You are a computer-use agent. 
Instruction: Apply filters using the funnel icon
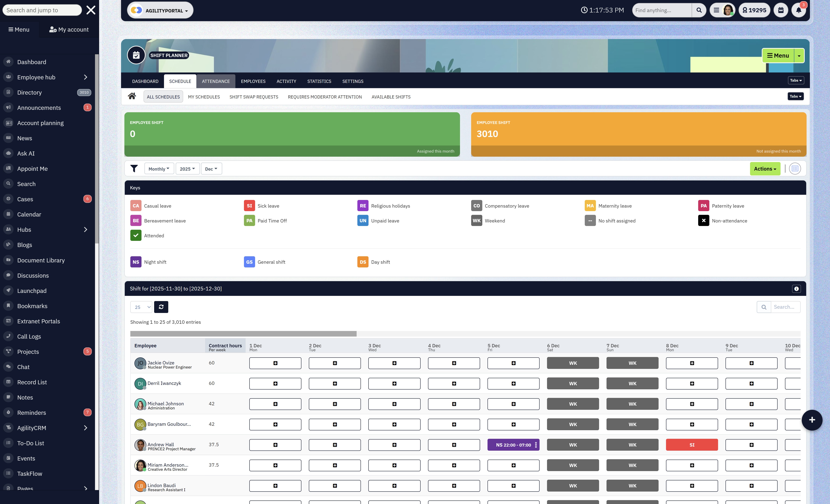pyautogui.click(x=134, y=168)
